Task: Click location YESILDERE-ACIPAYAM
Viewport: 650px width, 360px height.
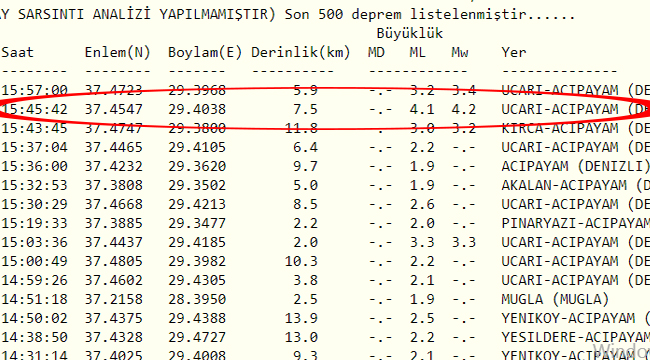Action: pos(576,337)
